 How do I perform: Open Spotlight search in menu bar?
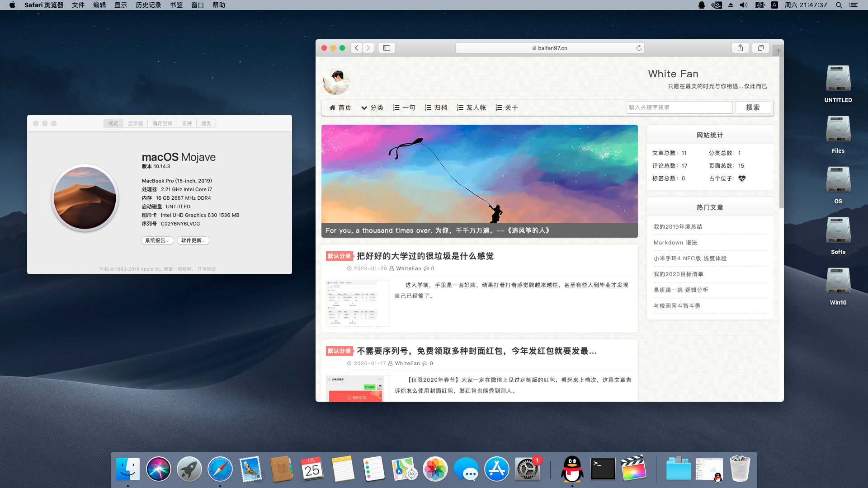click(x=839, y=5)
